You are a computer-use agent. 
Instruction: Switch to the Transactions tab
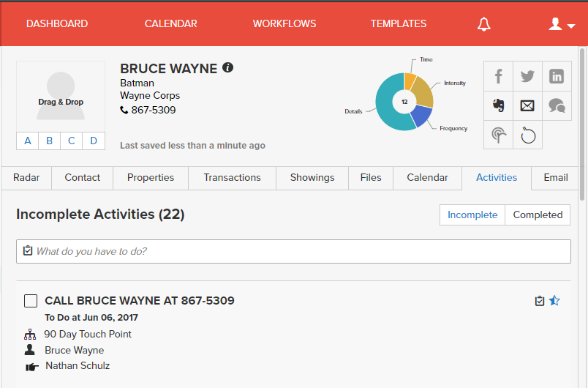232,177
